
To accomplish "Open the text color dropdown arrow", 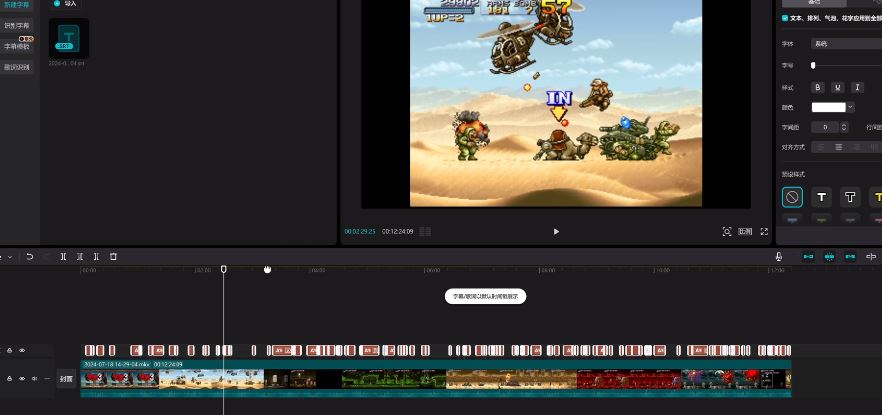I will pos(850,107).
